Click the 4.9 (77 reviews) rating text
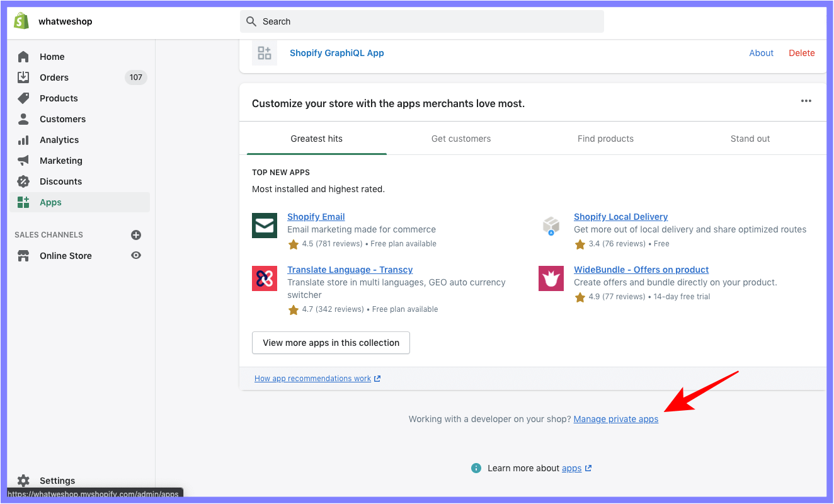The width and height of the screenshot is (834, 504). tap(616, 297)
